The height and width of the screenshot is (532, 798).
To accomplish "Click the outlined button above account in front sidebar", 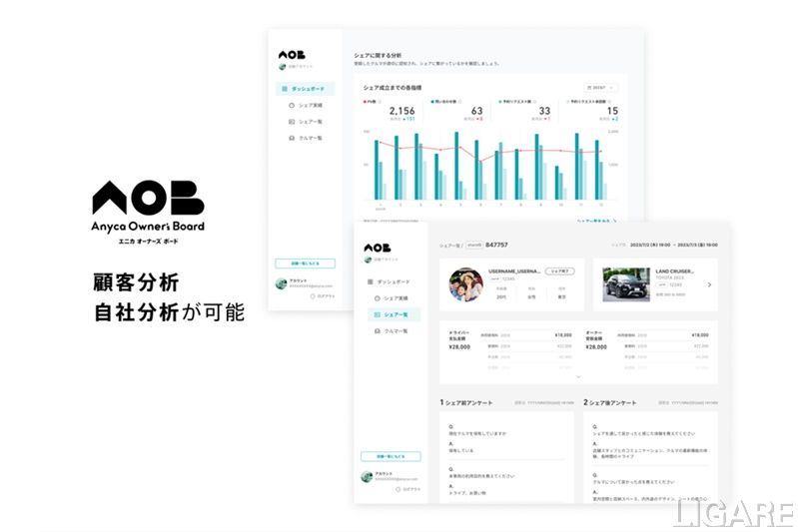I will 391,456.
